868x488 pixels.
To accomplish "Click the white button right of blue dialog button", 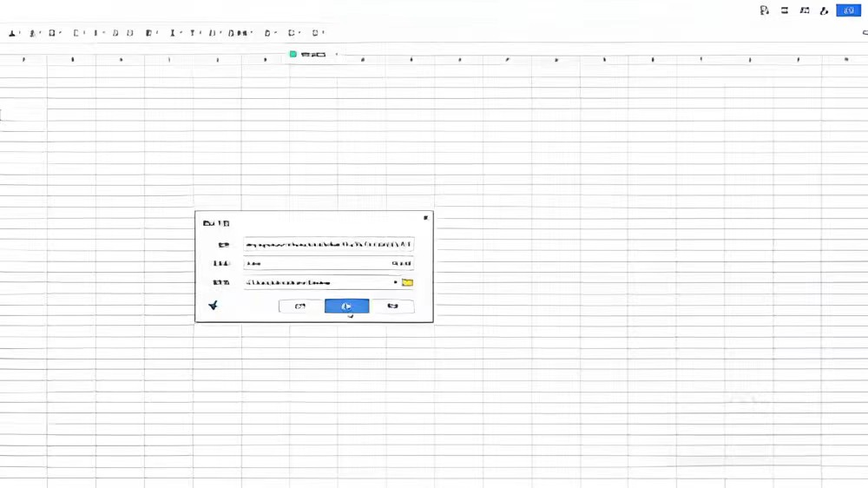I will 392,307.
